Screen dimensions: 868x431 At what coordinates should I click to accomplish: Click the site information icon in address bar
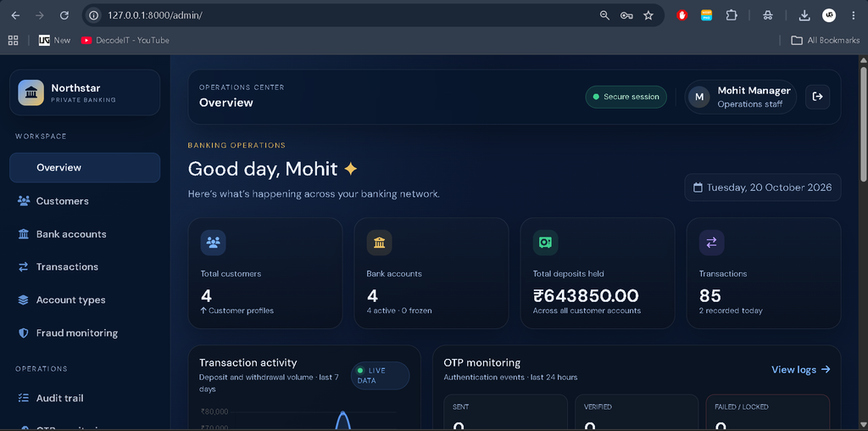94,15
